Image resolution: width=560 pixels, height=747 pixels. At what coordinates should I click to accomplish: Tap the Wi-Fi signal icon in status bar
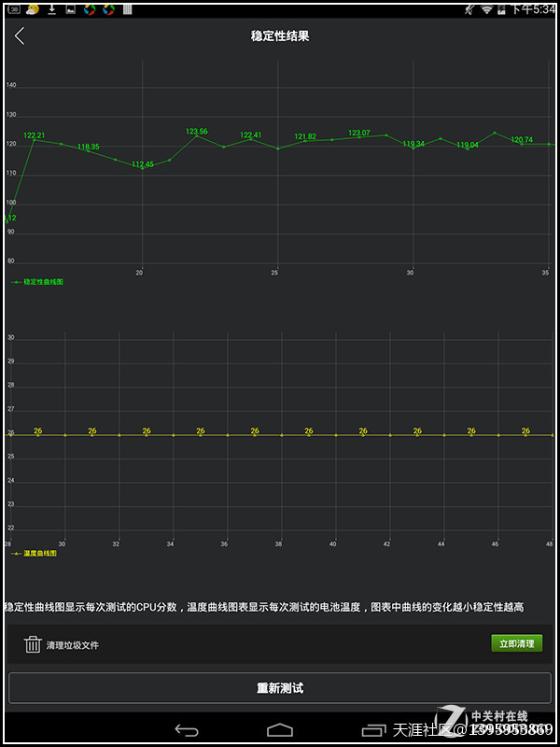point(486,9)
